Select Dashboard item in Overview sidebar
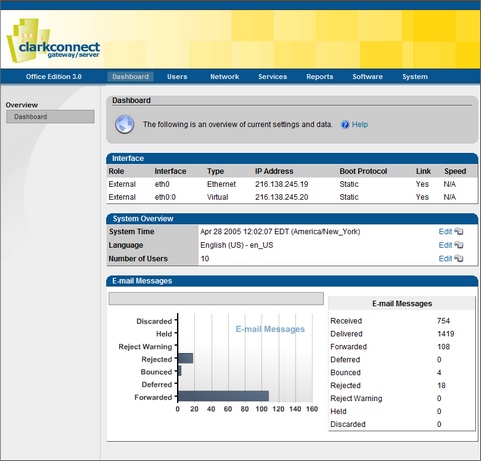Viewport: 481px width, 461px height. (x=50, y=117)
